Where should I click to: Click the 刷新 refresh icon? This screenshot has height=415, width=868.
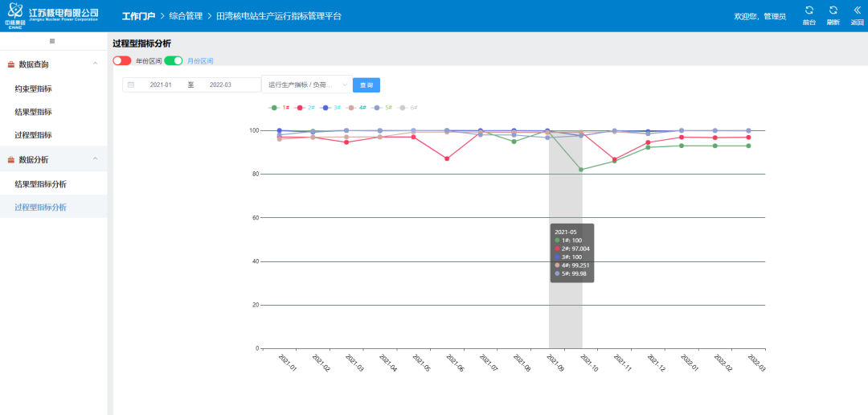coord(833,10)
